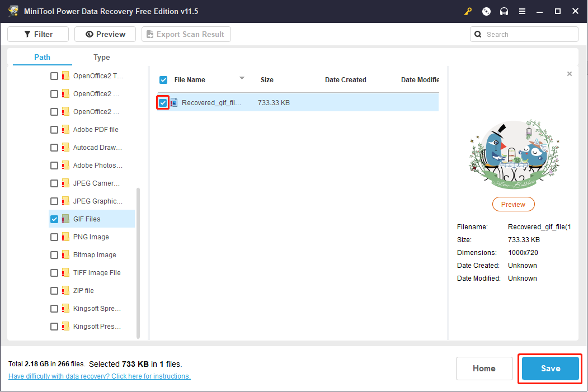Click the file tree vertical scrollbar

pyautogui.click(x=138, y=263)
